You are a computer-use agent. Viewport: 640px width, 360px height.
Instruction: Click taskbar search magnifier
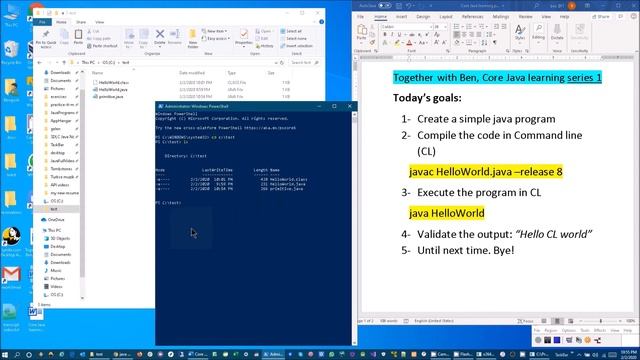click(x=17, y=354)
